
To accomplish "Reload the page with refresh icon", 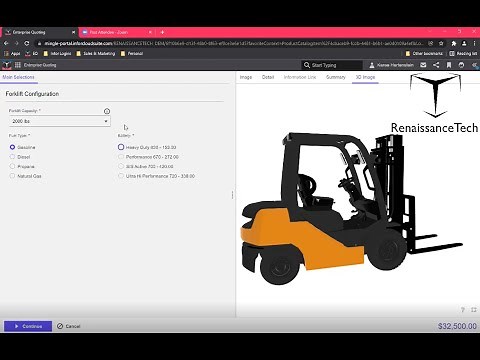I will coord(27,43).
